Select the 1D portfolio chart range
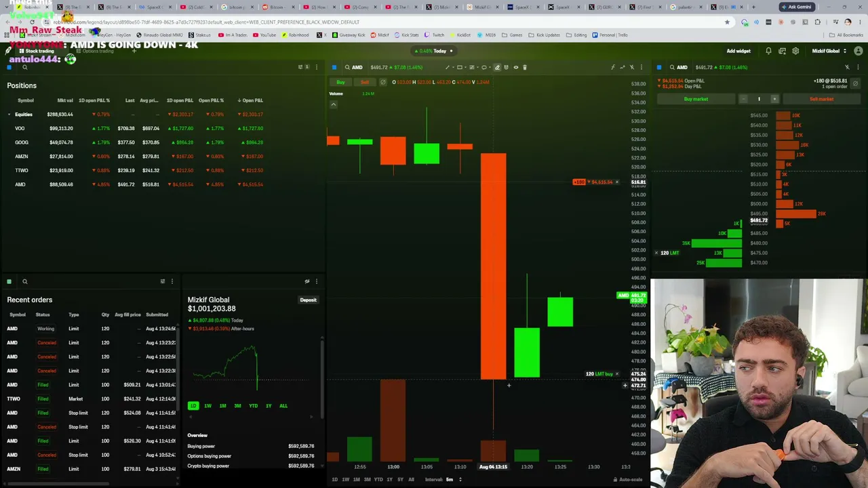The width and height of the screenshot is (868, 488). 193,406
